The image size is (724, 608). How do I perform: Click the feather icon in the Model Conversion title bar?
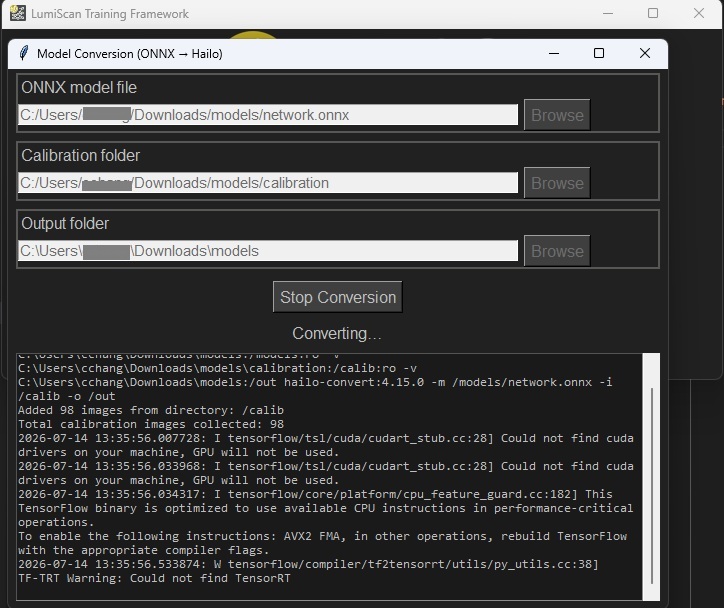pos(24,53)
